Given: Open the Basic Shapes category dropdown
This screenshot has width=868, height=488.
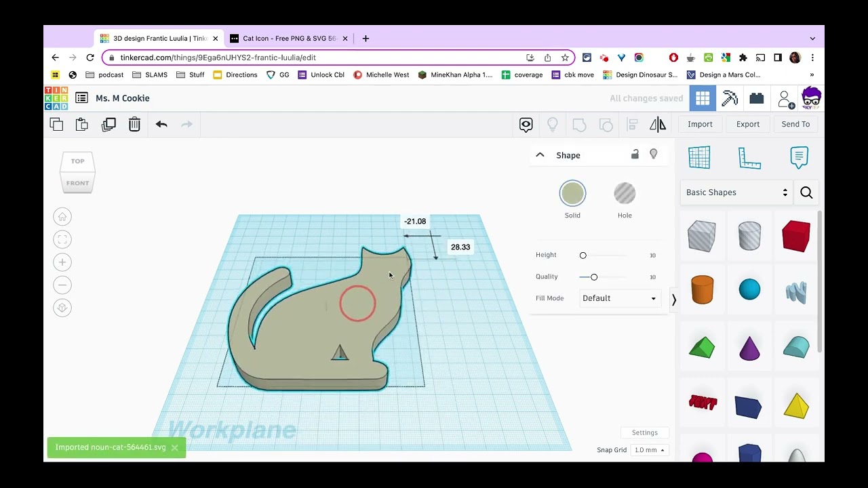Looking at the screenshot, I should click(x=736, y=192).
